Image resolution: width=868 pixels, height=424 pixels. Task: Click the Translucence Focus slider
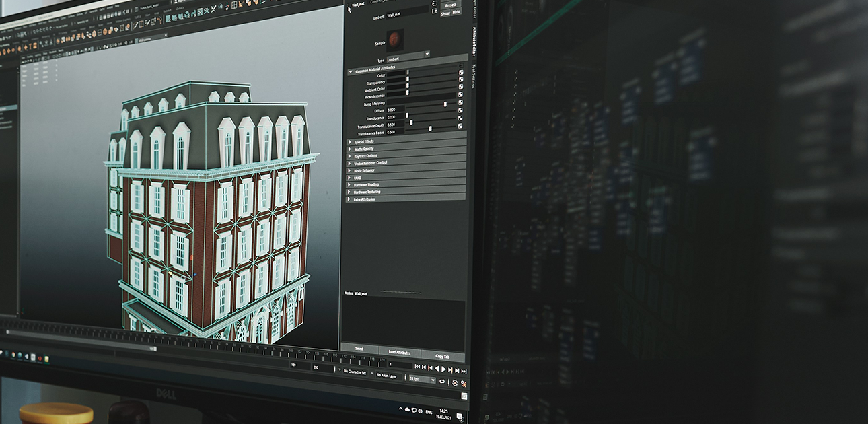pos(430,128)
